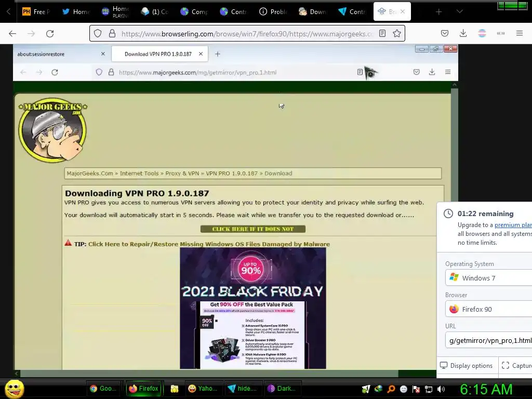Viewport: 532px width, 399px height.
Task: Toggle reader view in inner address bar
Action: click(x=360, y=72)
